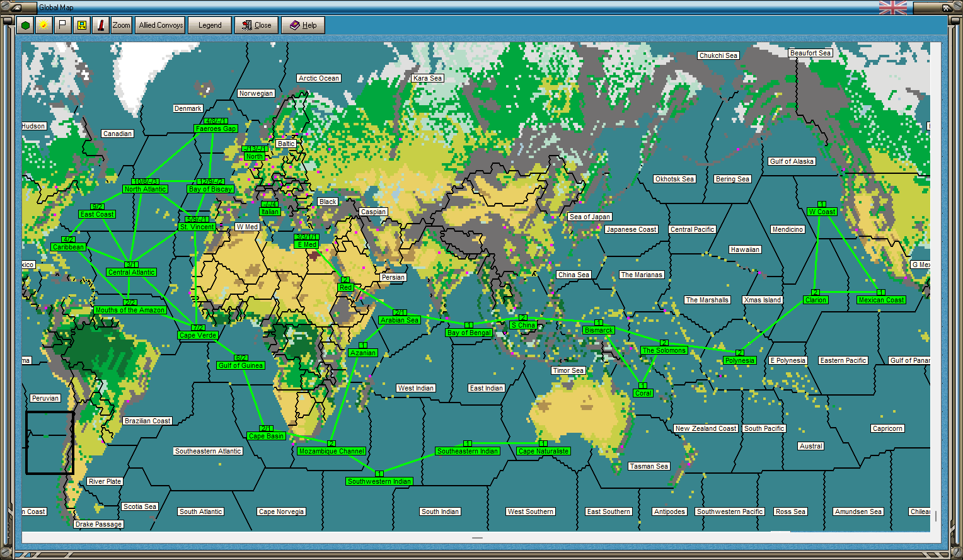The width and height of the screenshot is (963, 560).
Task: Select the Beaufort Sea label
Action: [810, 53]
